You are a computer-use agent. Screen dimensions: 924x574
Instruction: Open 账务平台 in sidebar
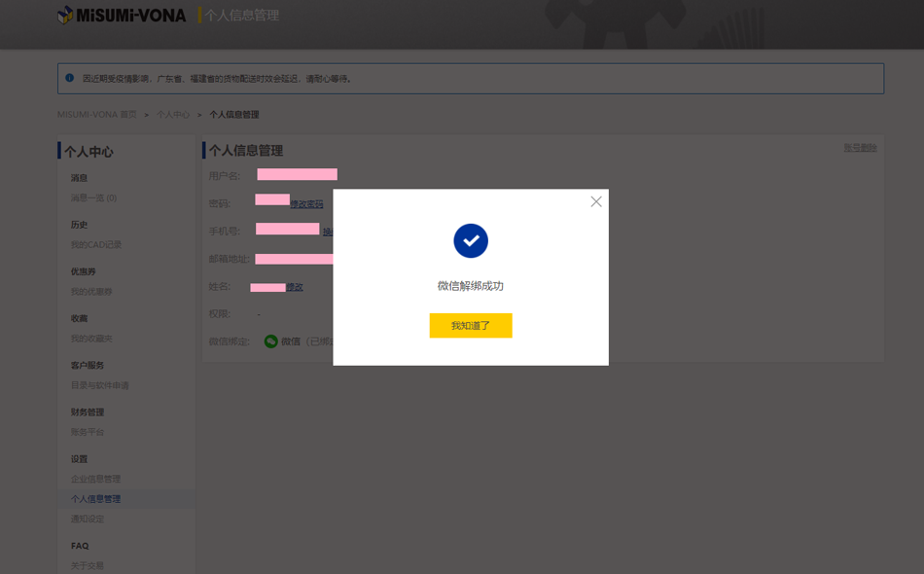click(87, 432)
